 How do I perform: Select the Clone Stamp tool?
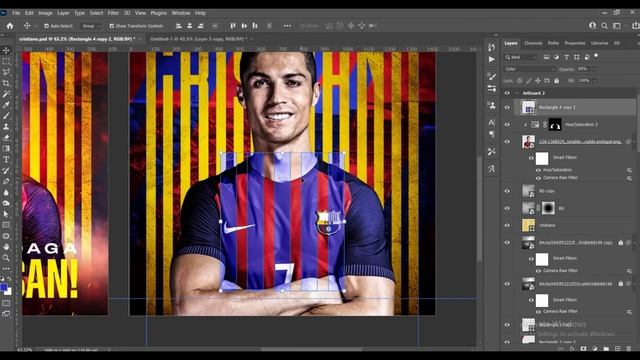(x=6, y=127)
